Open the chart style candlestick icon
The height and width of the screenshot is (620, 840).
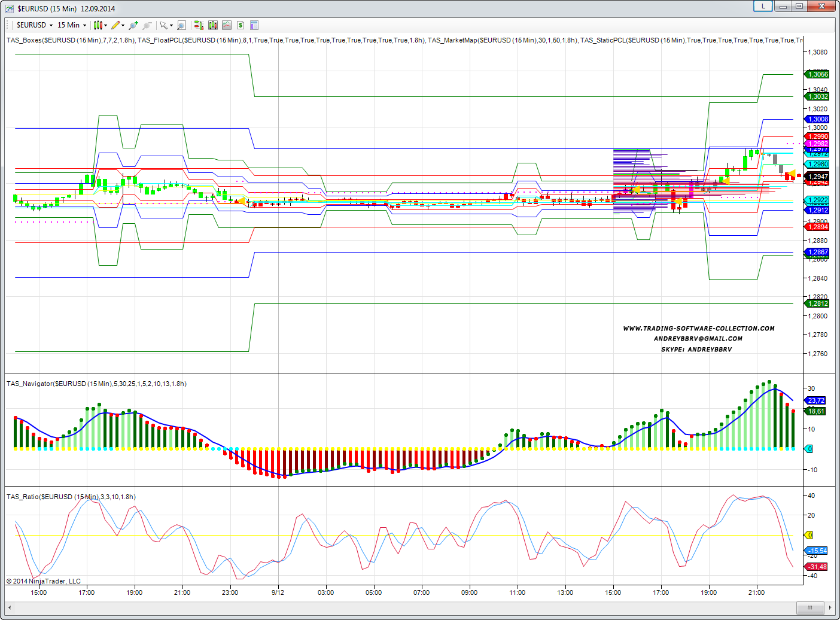(x=98, y=25)
